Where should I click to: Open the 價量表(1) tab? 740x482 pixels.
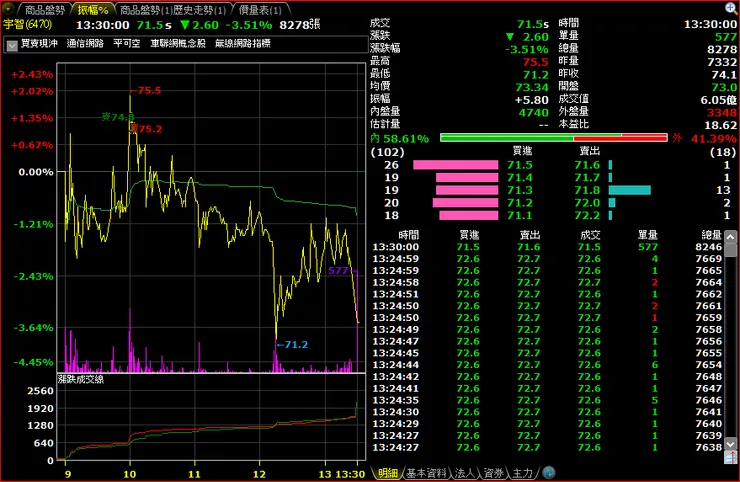[260, 10]
